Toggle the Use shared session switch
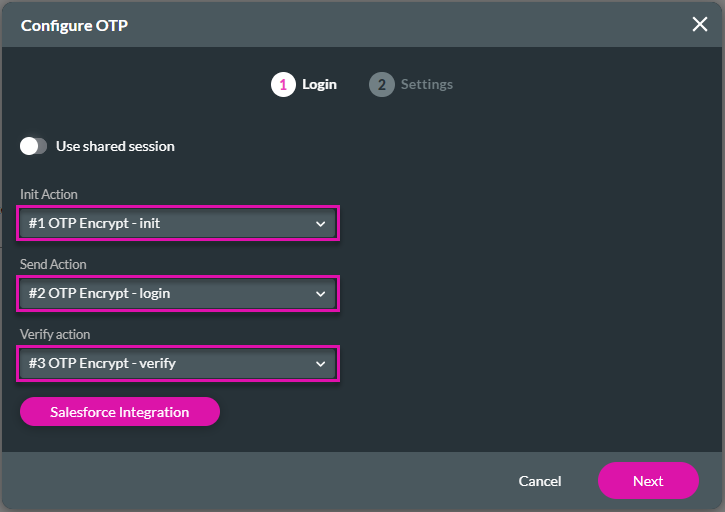This screenshot has width=725, height=512. pyautogui.click(x=33, y=147)
